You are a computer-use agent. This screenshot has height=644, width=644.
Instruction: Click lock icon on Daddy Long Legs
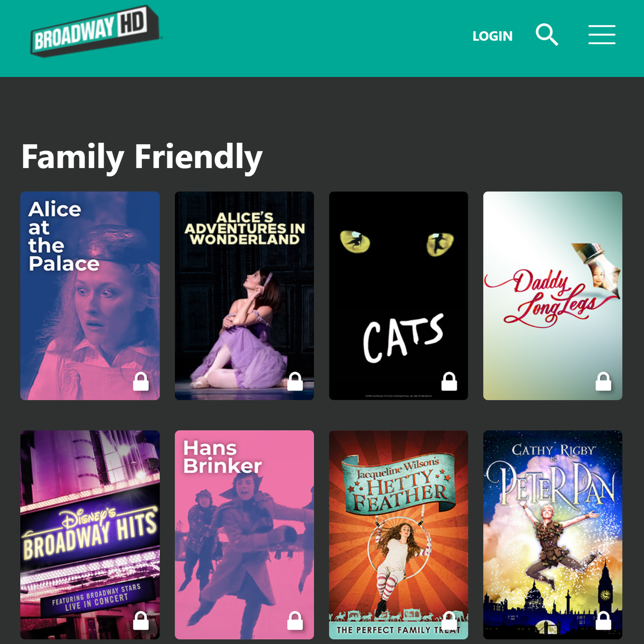click(604, 382)
